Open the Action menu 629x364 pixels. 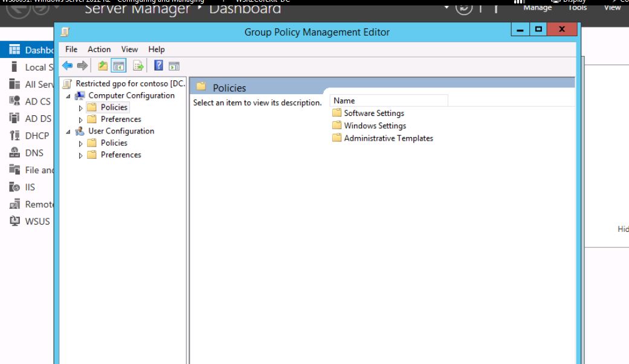[x=99, y=49]
